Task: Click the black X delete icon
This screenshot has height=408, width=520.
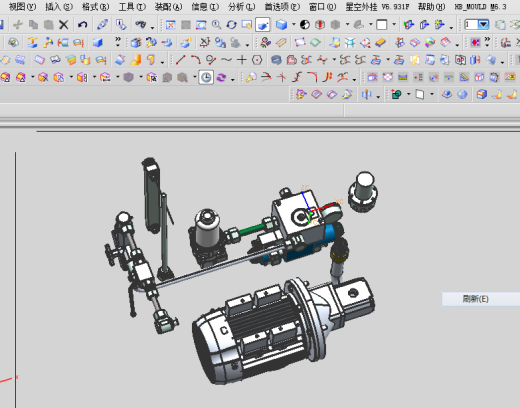Action: click(63, 25)
